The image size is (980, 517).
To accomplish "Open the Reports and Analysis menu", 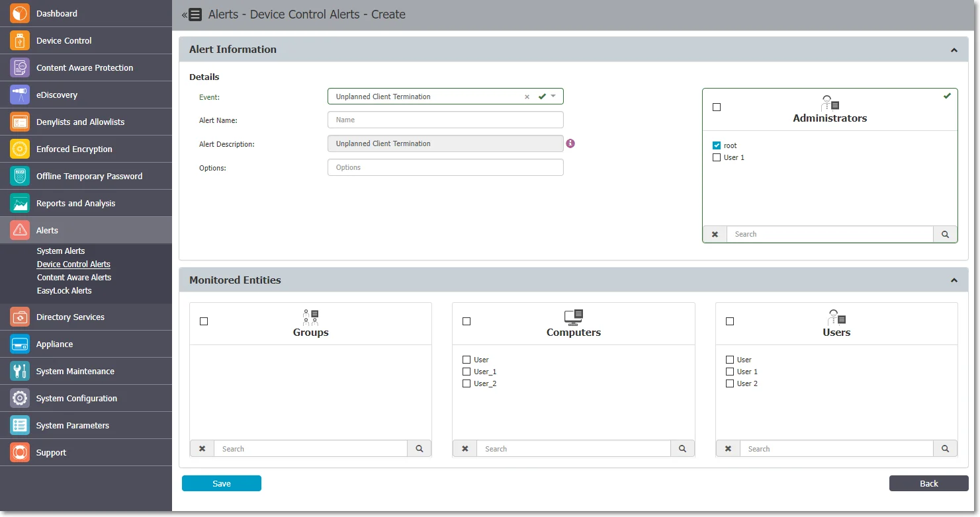I will (x=86, y=203).
